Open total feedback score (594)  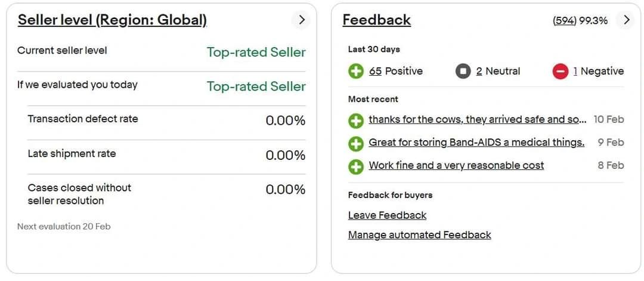[x=565, y=20]
